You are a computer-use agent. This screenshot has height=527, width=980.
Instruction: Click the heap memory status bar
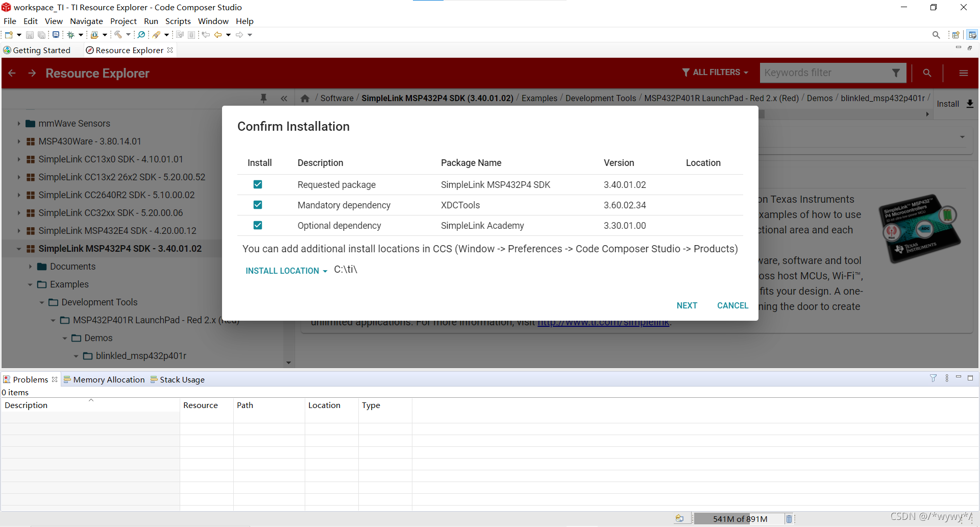(739, 519)
